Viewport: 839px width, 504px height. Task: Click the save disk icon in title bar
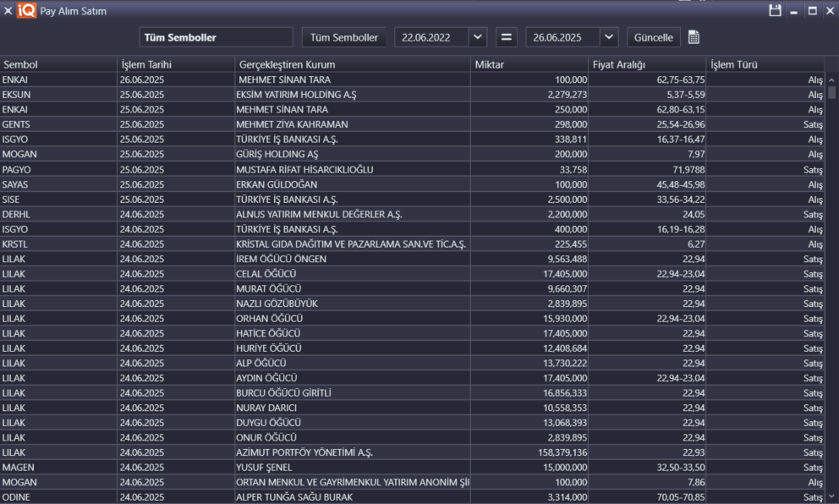click(x=775, y=10)
